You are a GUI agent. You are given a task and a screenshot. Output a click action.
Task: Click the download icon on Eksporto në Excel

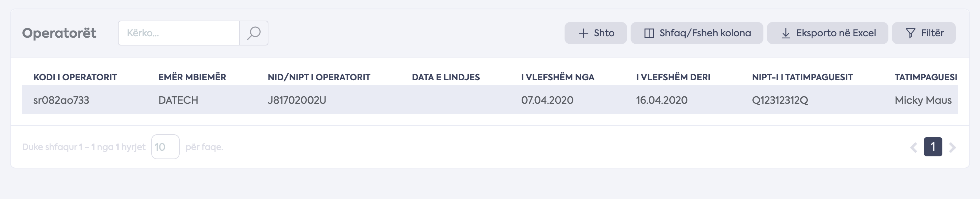(785, 33)
